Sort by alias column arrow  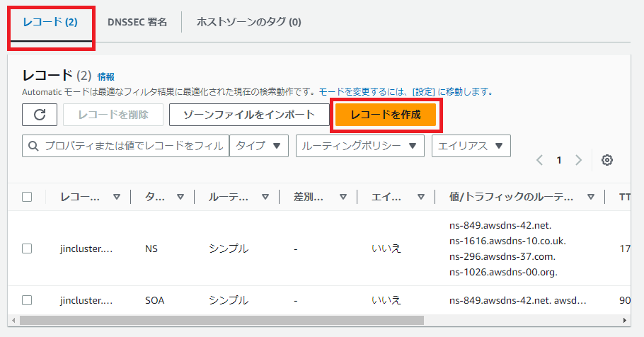pyautogui.click(x=421, y=198)
